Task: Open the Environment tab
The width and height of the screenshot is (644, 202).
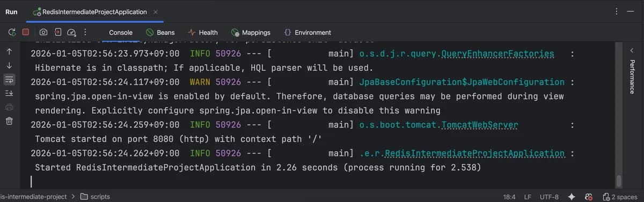Action: click(x=308, y=33)
